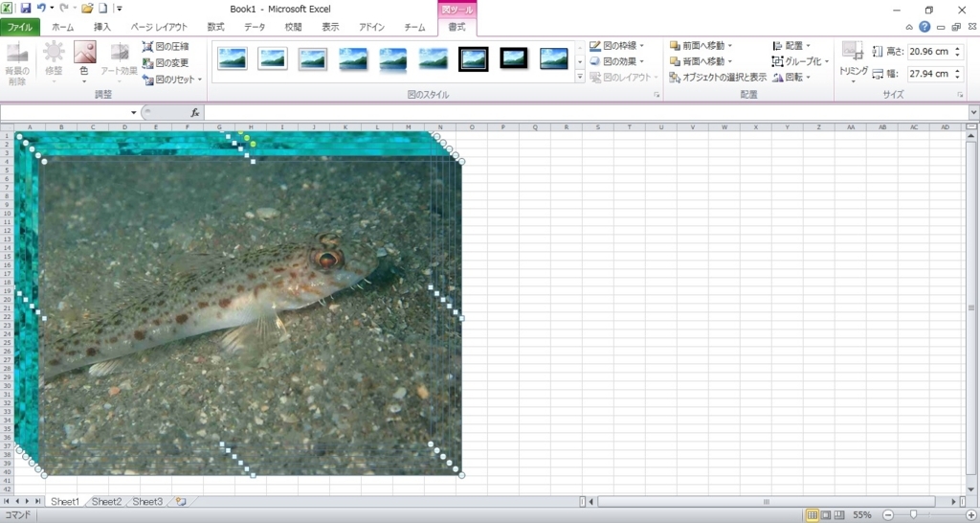Apply the first picture style thumbnail
This screenshot has height=523, width=980.
[233, 58]
